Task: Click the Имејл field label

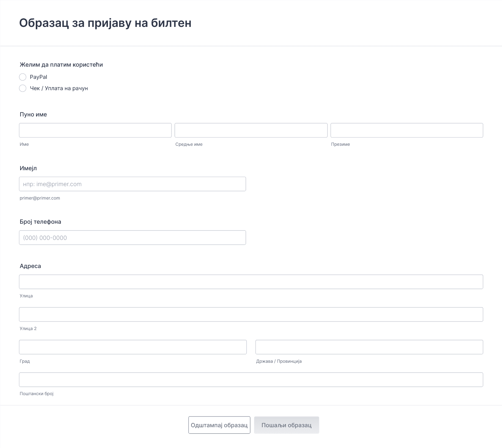Action: coord(28,168)
